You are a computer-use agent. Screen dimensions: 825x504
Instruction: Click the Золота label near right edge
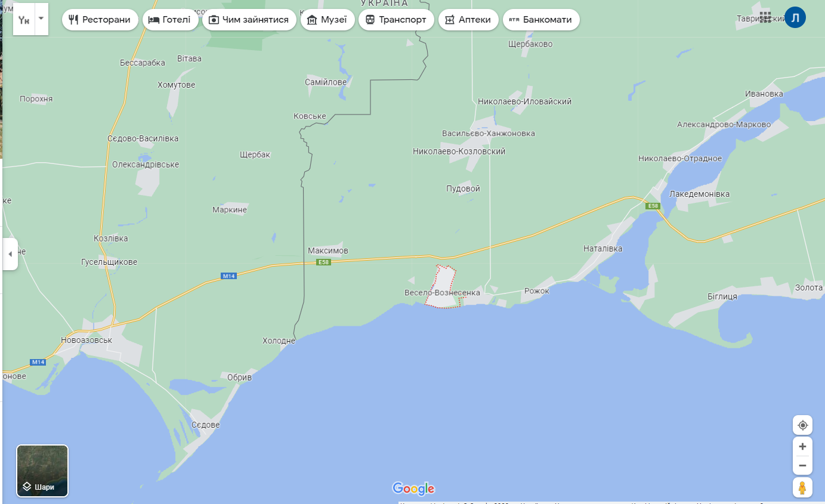(809, 288)
